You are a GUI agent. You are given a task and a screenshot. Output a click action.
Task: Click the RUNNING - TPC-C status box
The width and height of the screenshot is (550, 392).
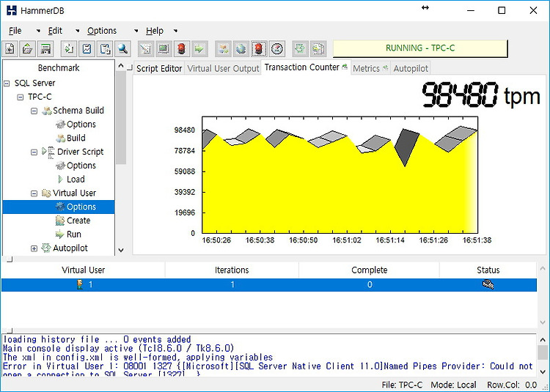pos(420,48)
